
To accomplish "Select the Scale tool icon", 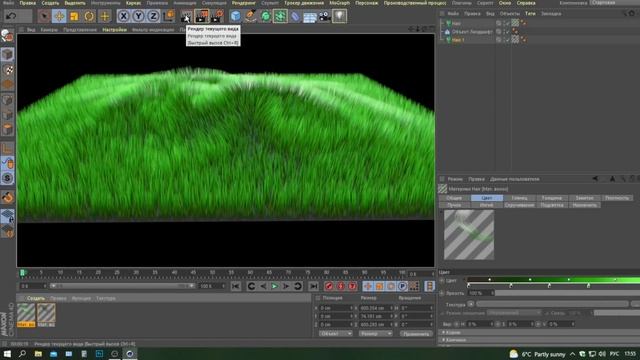I will click(x=74, y=16).
